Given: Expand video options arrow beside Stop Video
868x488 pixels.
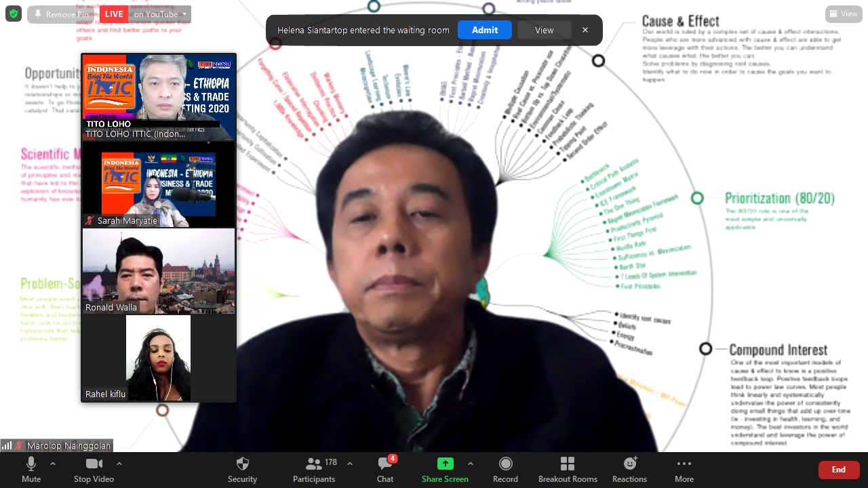Looking at the screenshot, I should pyautogui.click(x=119, y=464).
